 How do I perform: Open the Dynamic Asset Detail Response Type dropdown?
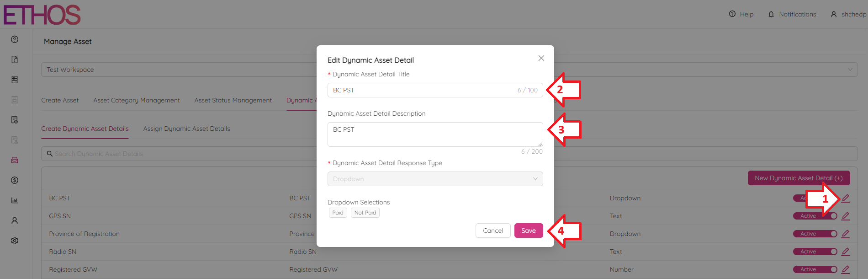pos(434,178)
